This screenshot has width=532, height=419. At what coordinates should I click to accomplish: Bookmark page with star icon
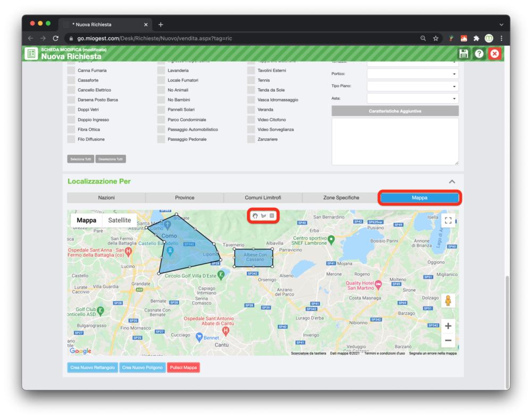(x=436, y=38)
